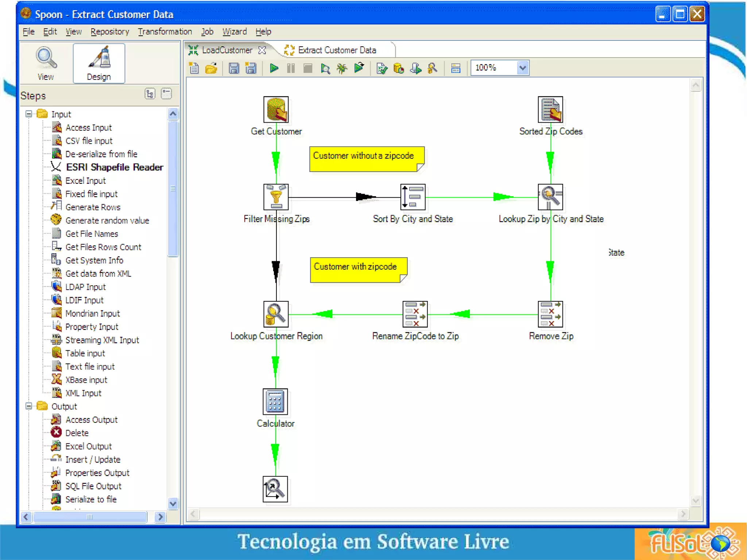Image resolution: width=747 pixels, height=560 pixels.
Task: Open the Transformation menu
Action: click(x=165, y=32)
